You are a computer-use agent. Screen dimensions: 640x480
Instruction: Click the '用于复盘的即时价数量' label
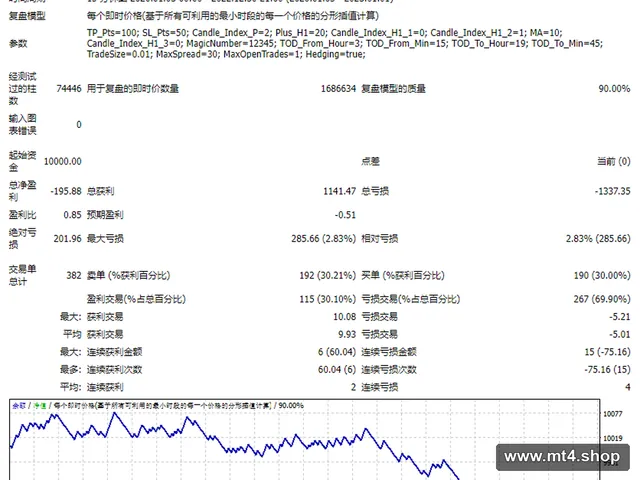133,89
